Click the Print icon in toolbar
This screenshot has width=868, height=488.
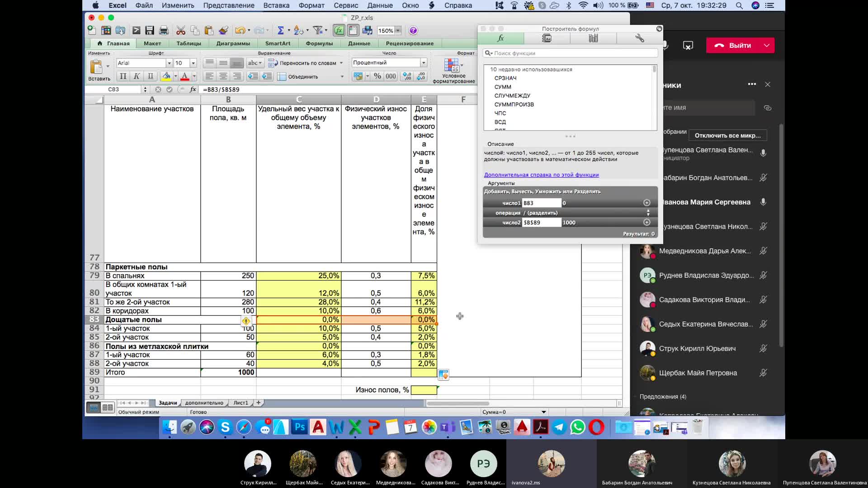[164, 31]
